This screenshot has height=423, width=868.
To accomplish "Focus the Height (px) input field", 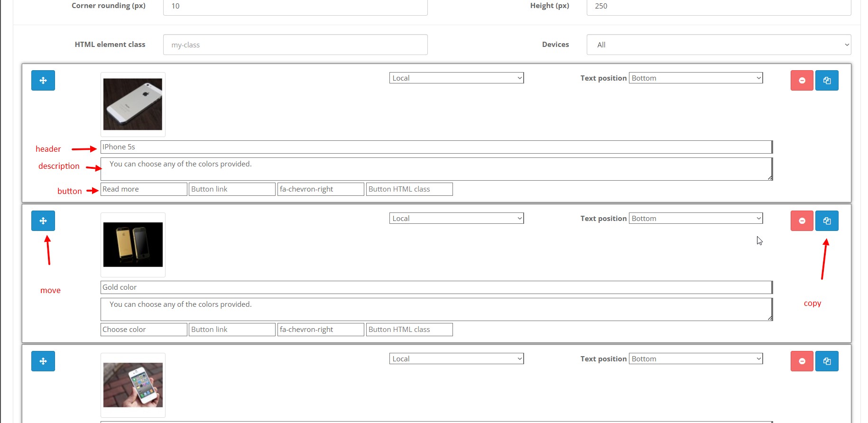I will pyautogui.click(x=719, y=7).
